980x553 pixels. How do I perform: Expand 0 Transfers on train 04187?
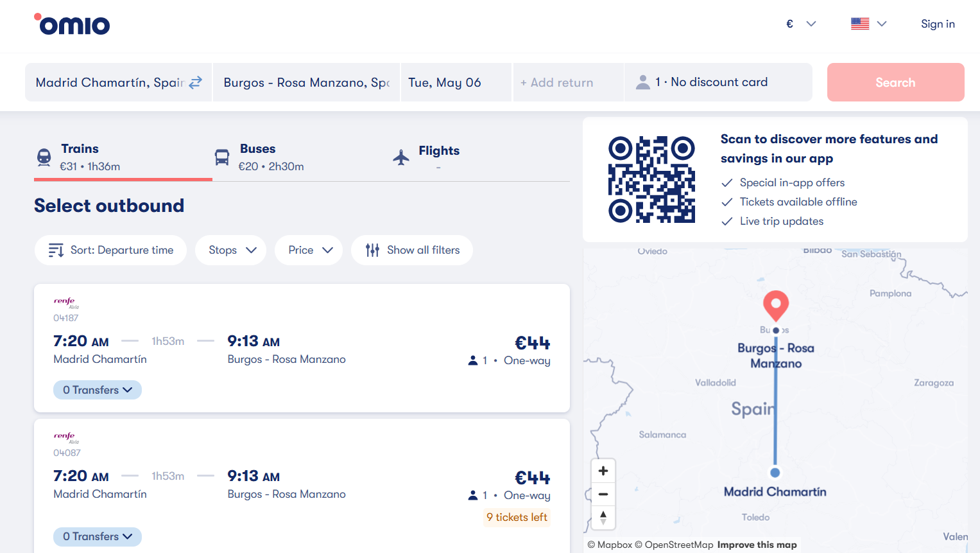click(98, 390)
